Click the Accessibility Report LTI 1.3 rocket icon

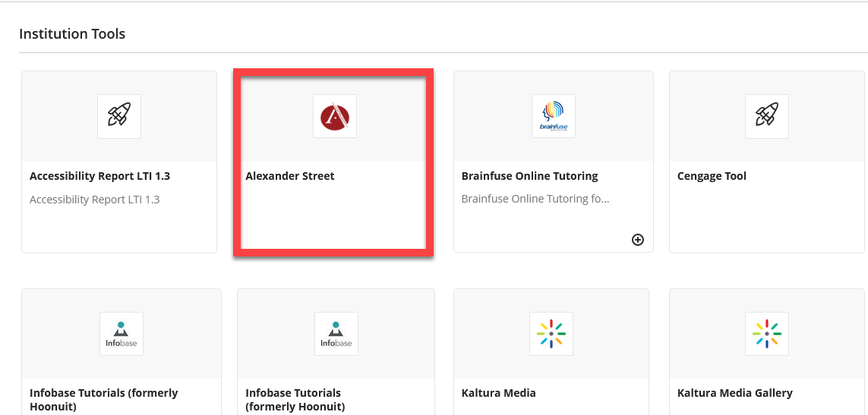[119, 116]
